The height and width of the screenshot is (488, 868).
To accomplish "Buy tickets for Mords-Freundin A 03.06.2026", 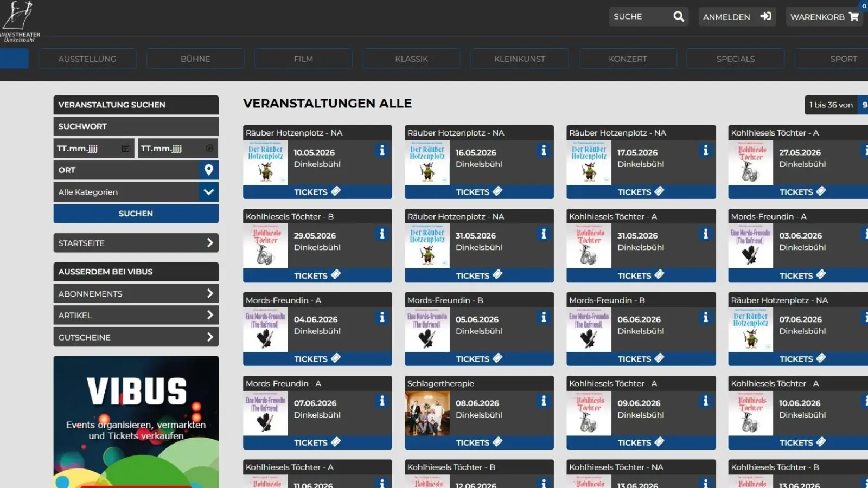I will click(798, 275).
